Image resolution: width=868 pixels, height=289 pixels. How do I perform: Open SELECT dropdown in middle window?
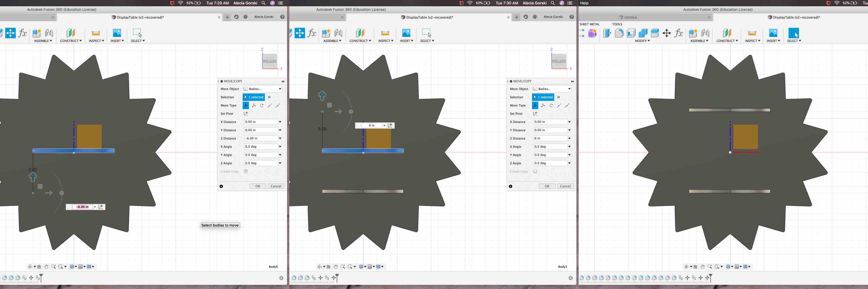pyautogui.click(x=427, y=41)
